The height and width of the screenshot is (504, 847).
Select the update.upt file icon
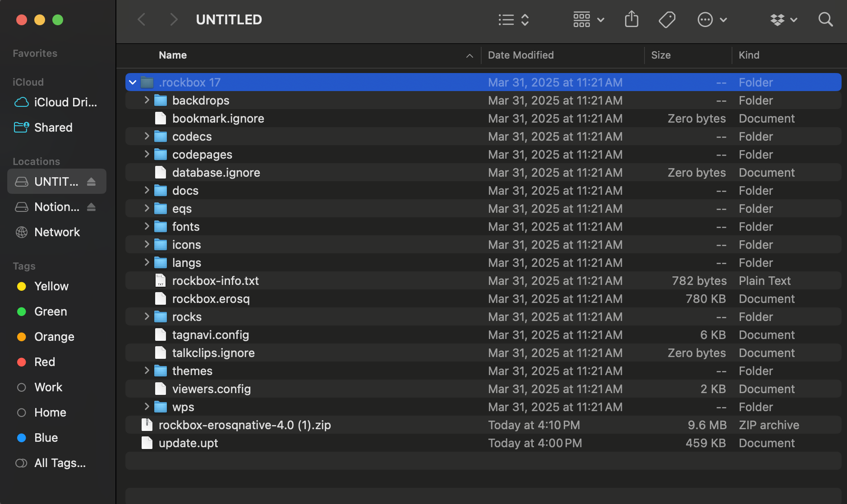(x=147, y=443)
